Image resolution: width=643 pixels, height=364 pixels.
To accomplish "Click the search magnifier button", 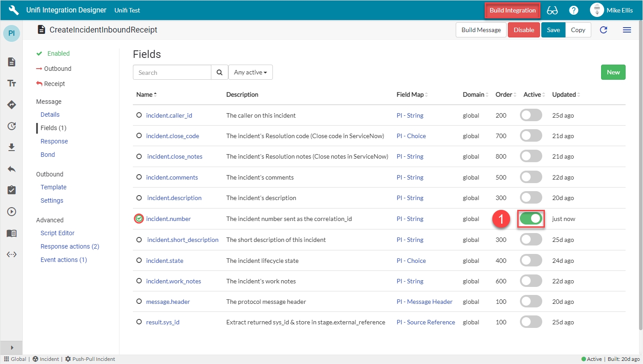I will pos(219,73).
